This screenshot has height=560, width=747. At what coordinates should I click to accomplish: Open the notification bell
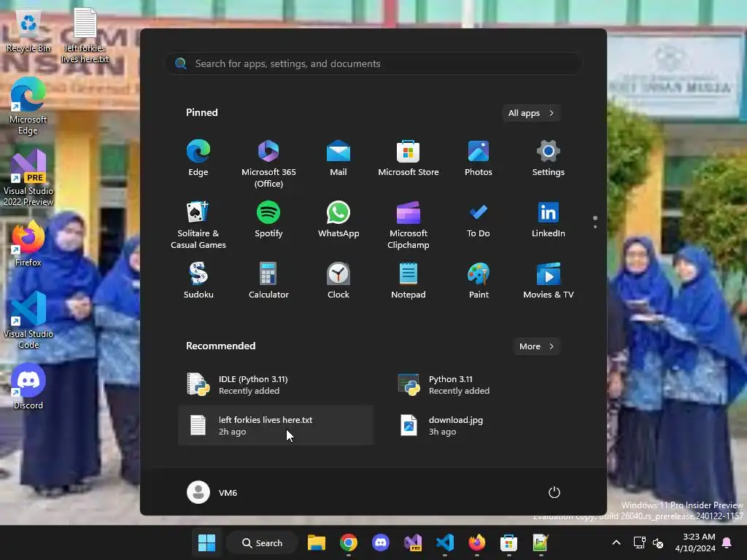(x=727, y=542)
